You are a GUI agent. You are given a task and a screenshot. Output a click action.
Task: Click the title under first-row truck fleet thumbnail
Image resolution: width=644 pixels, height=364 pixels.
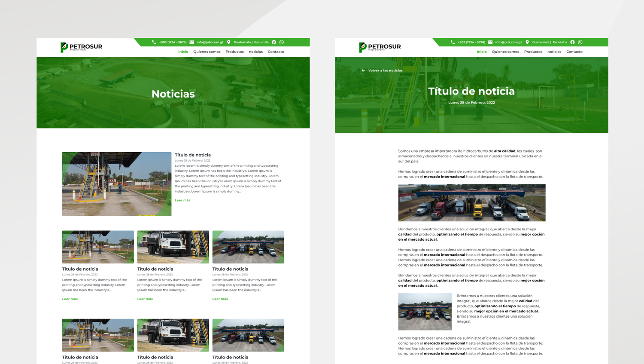231,269
